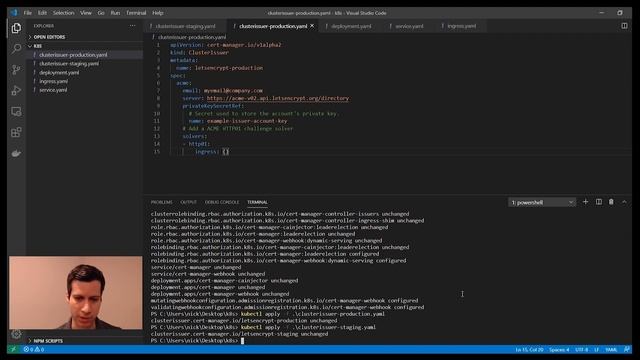640x360 pixels.
Task: Open the Run menu
Action: 116,13
